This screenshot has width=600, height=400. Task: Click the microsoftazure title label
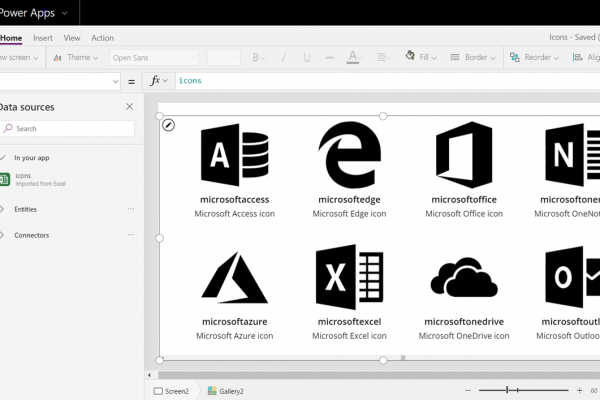[235, 322]
